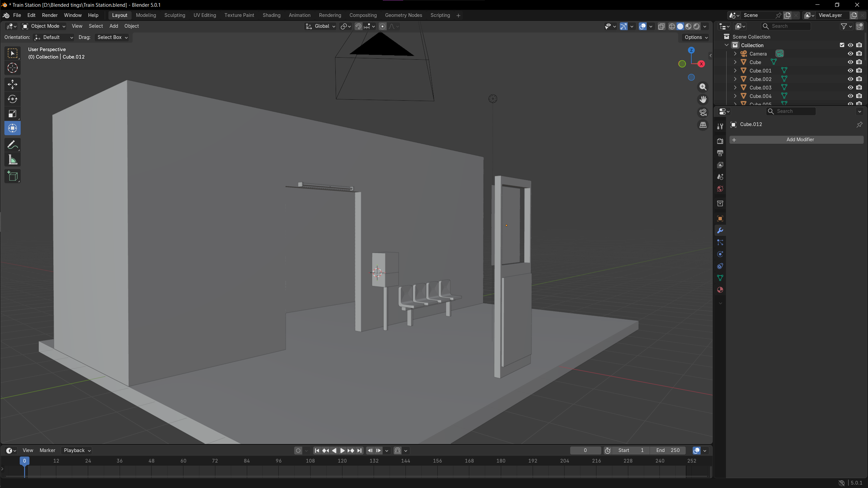Select the Add Cube tool
Viewport: 868px width, 488px height.
[13, 176]
